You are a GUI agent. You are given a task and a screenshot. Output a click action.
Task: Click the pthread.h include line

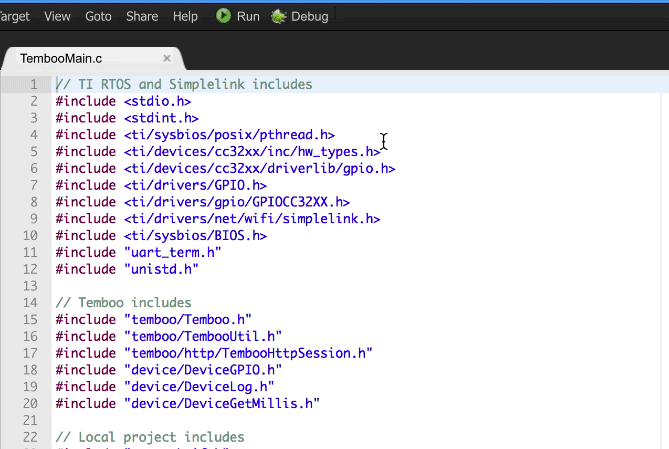[195, 135]
